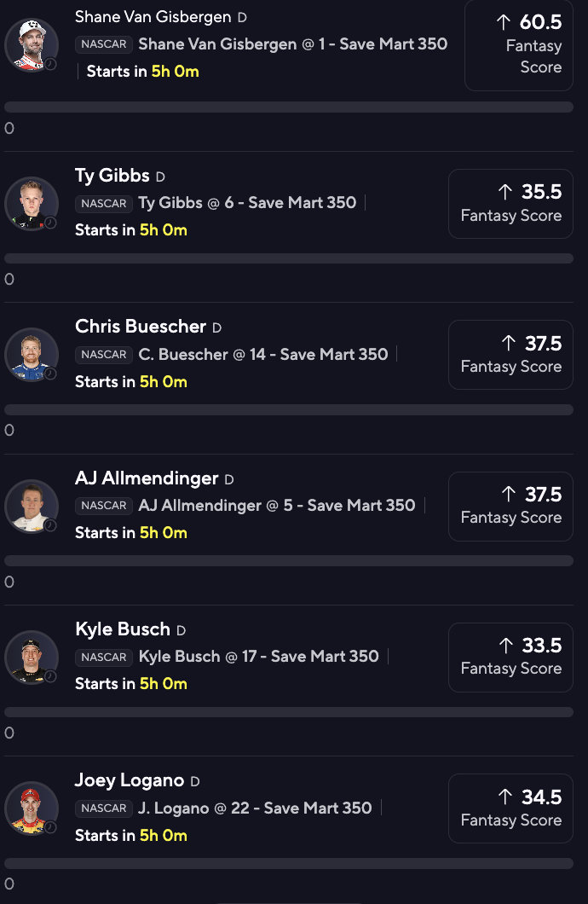Open Chris Buescher's profile photo
This screenshot has height=904, width=588.
click(32, 354)
